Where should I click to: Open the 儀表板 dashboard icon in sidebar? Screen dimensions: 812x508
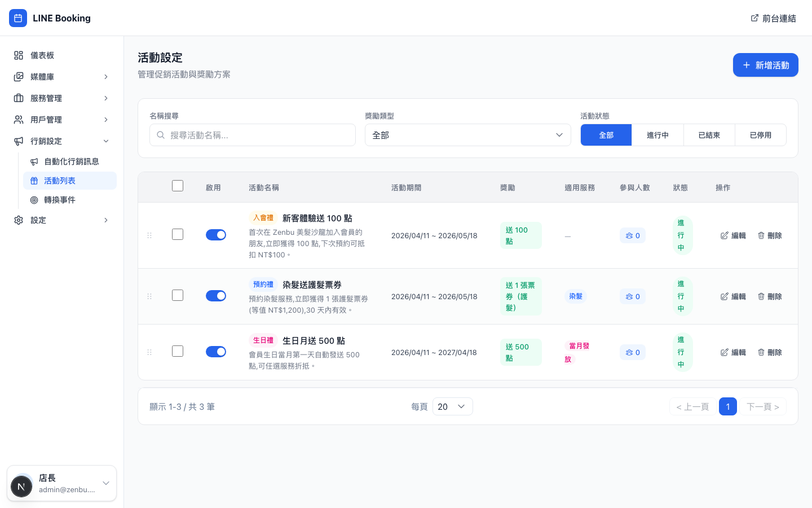click(x=19, y=55)
